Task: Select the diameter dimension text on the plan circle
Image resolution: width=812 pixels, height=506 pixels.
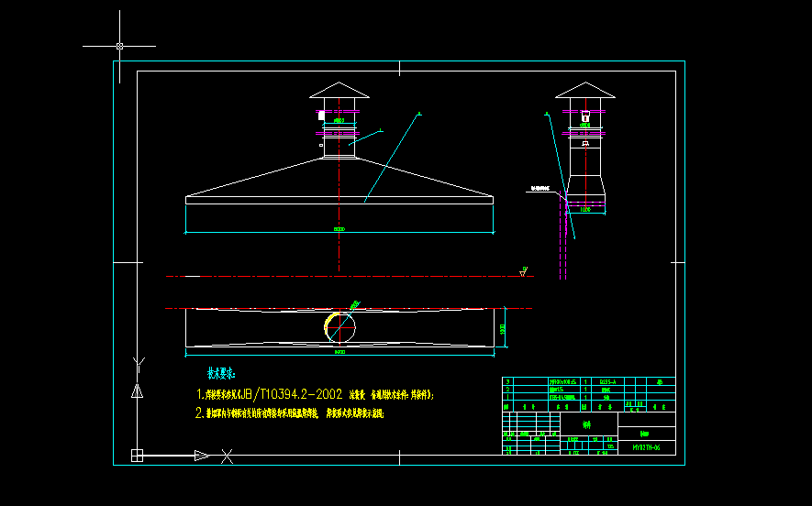Action: (x=355, y=304)
